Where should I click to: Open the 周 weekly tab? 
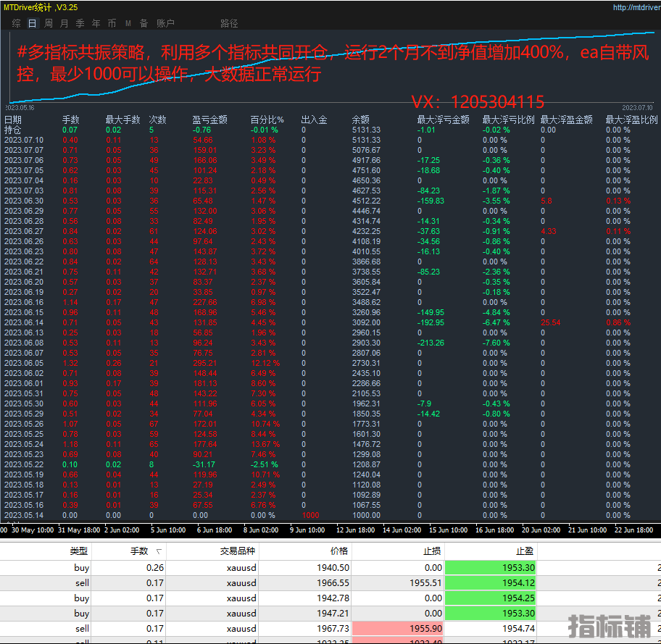click(x=49, y=23)
